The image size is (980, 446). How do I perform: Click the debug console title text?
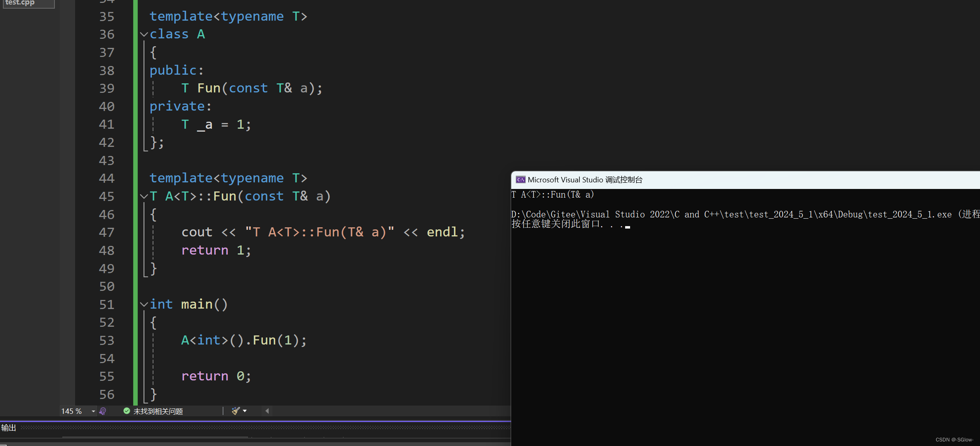[x=585, y=180]
